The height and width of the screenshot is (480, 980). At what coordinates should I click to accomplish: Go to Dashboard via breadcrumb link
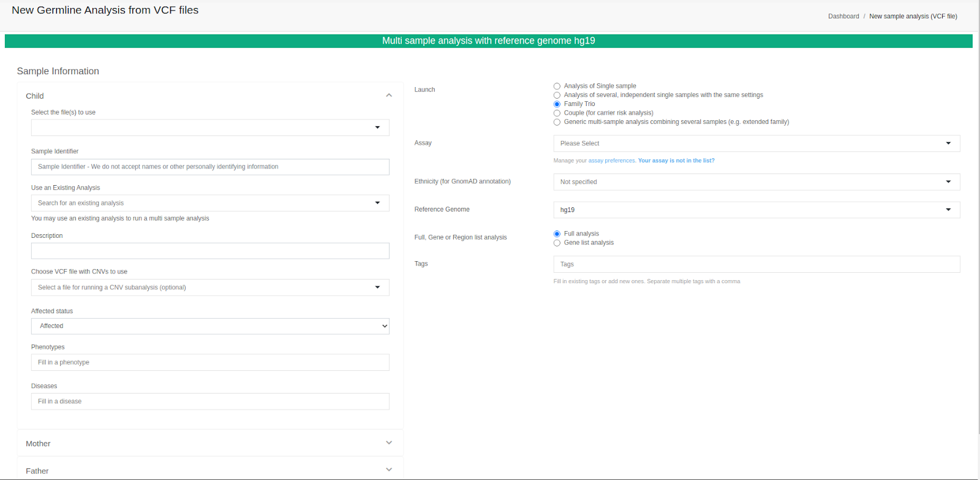pyautogui.click(x=843, y=17)
